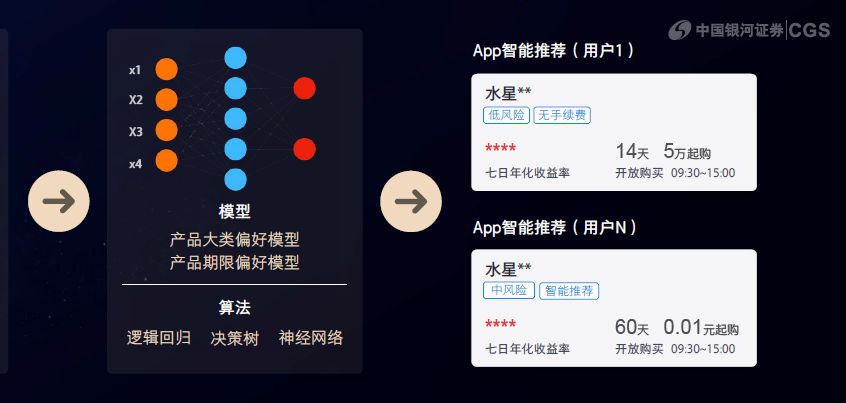This screenshot has width=846, height=403.
Task: Click the orange x1 input node
Action: 167,70
